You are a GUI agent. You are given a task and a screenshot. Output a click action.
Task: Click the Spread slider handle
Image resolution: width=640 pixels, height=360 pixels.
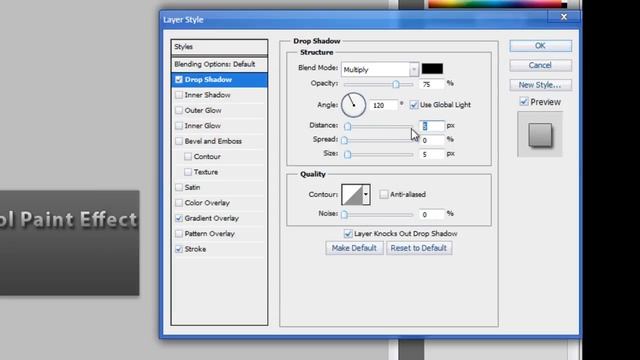coord(344,140)
